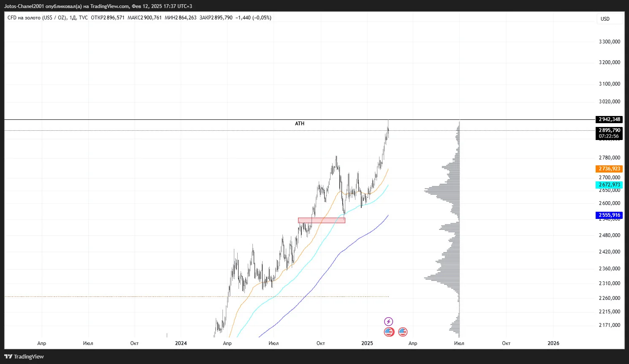The height and width of the screenshot is (364, 629).
Task: Click the blue 2 555,916 moving average label
Action: pos(610,215)
